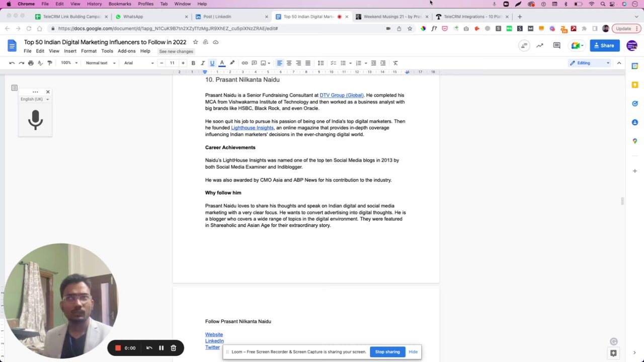Open the Normal text style dropdown

click(x=101, y=63)
